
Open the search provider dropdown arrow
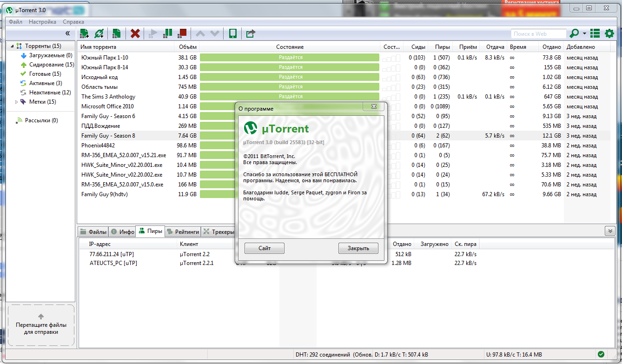click(x=584, y=34)
